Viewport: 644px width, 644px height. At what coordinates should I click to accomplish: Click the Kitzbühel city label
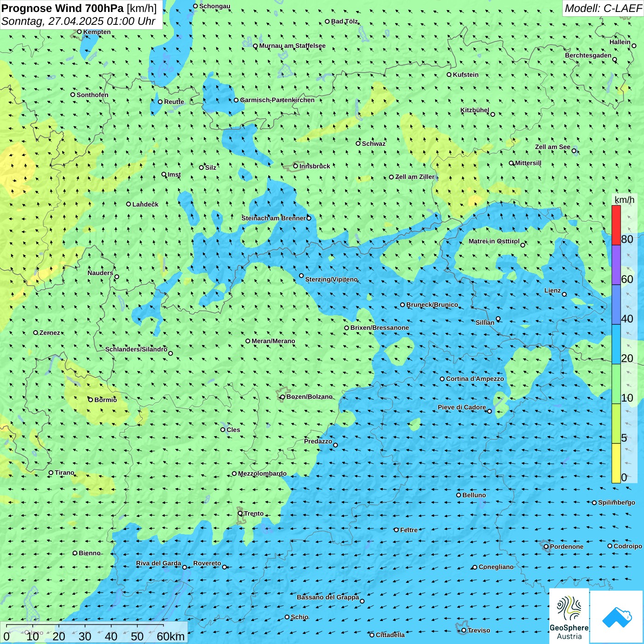click(x=475, y=110)
